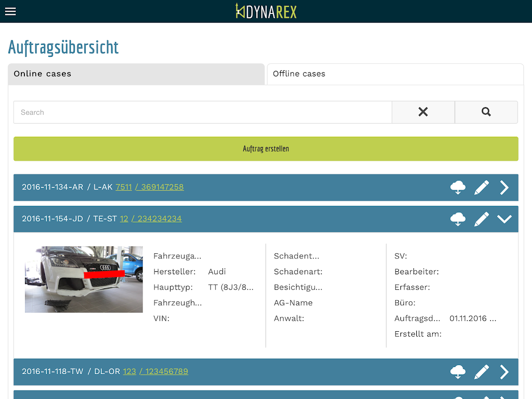Focus the Search input field
The width and height of the screenshot is (532, 399).
[202, 112]
